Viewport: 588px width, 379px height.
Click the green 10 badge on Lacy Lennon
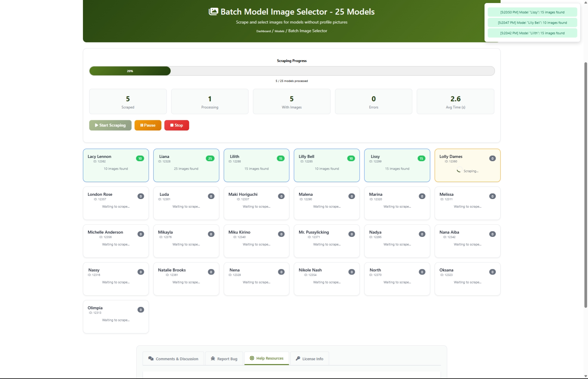(140, 158)
